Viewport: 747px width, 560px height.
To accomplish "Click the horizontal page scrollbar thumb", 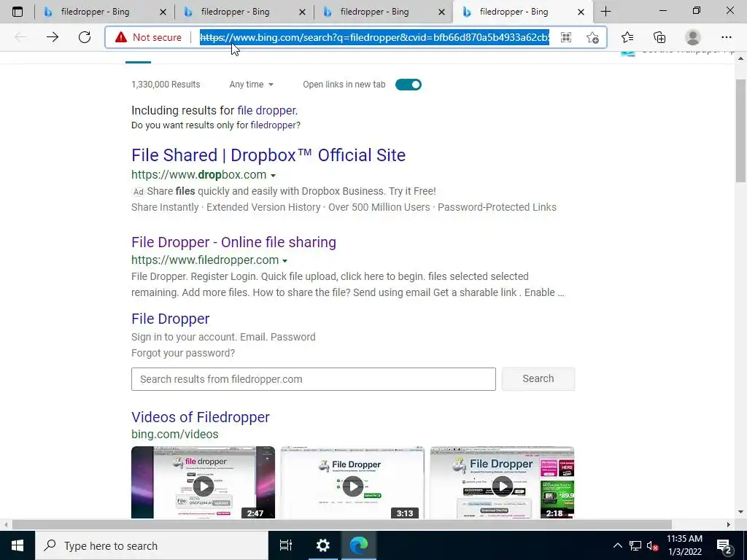I will tap(341, 525).
